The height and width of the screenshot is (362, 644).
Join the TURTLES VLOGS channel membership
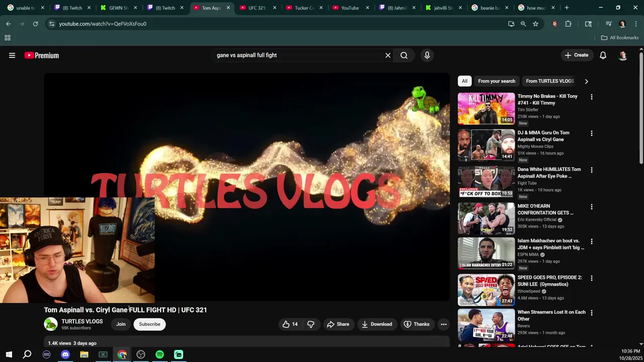tap(121, 324)
